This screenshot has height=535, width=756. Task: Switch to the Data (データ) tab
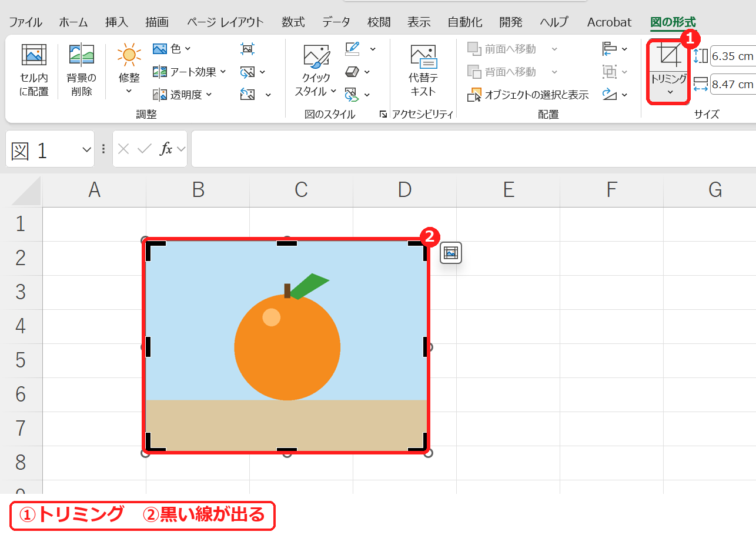pyautogui.click(x=336, y=22)
